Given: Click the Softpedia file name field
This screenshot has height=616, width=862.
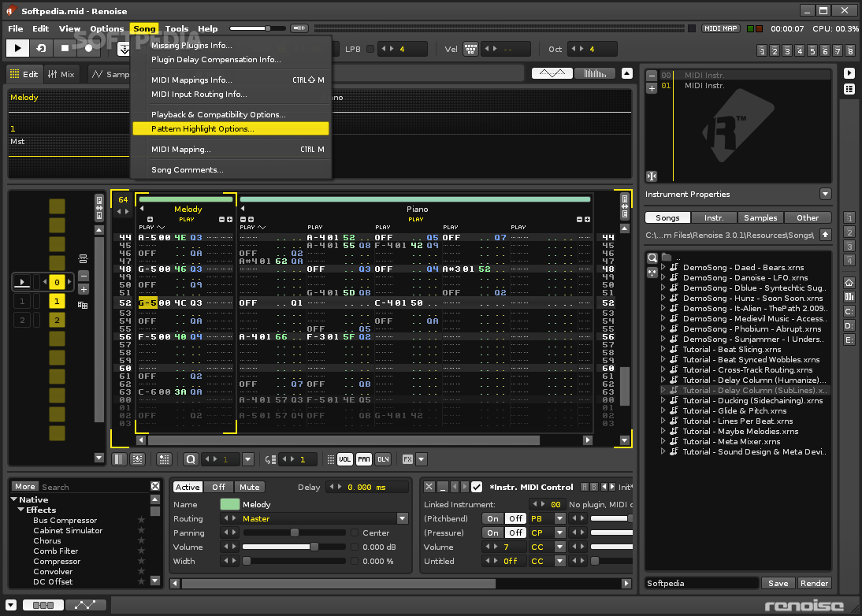Looking at the screenshot, I should [x=702, y=583].
